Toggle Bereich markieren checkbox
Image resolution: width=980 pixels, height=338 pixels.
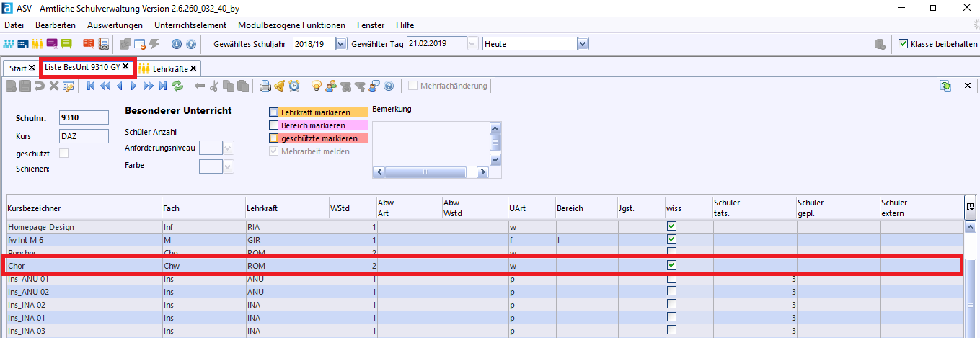pos(273,125)
